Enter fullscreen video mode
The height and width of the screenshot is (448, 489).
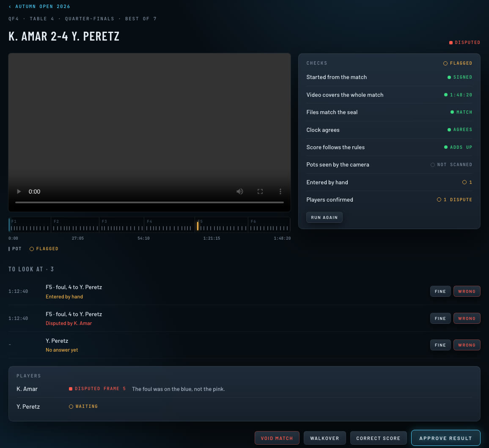(x=260, y=191)
